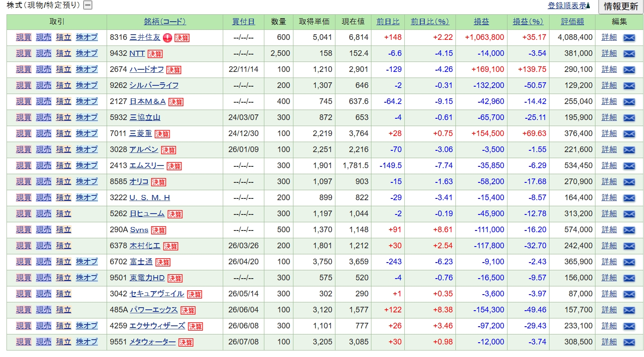Open the シルバーライフ stock page link
The image size is (644, 357).
(x=154, y=85)
